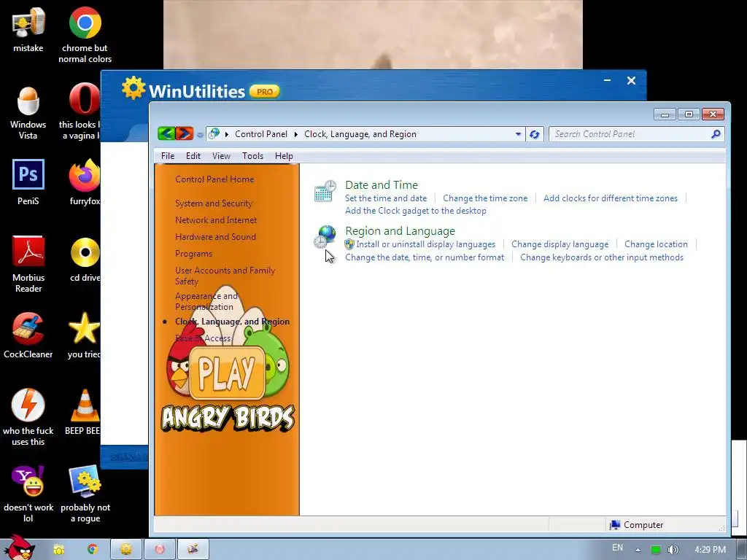Go forward with the orange arrow button

[x=185, y=133]
